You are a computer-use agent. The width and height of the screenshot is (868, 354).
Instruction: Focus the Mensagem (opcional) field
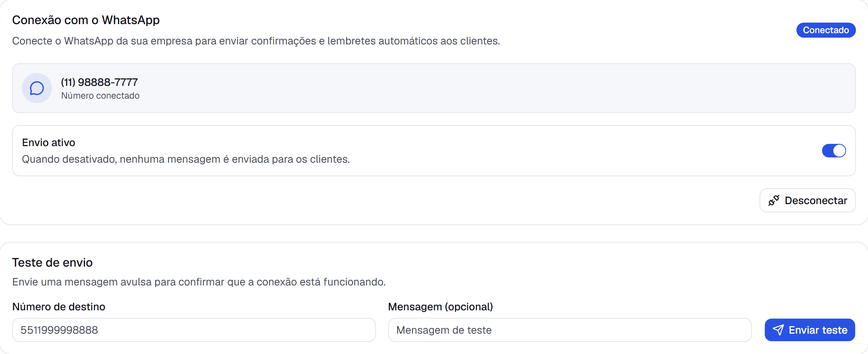click(570, 330)
